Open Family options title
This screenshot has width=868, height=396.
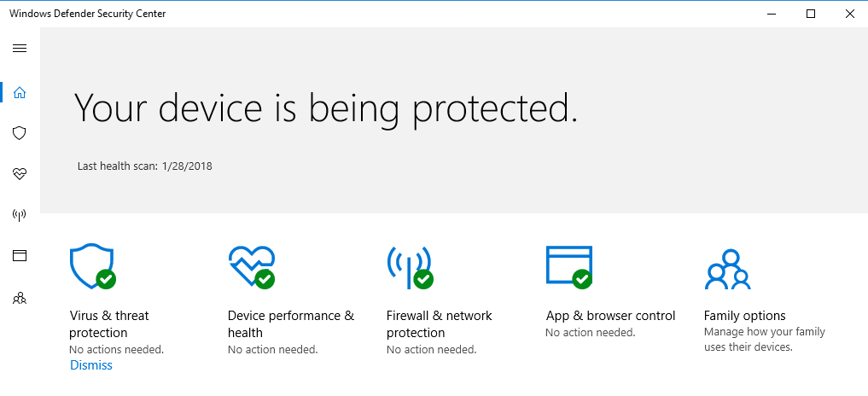744,316
